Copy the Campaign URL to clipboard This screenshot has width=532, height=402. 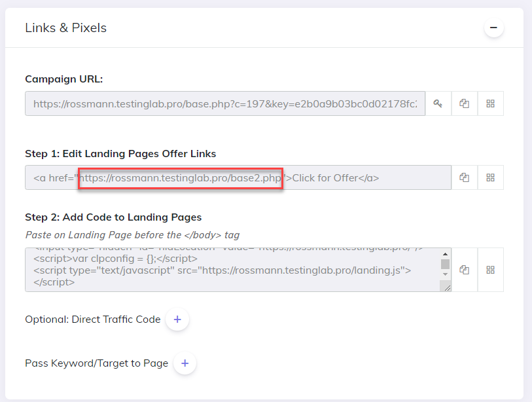coord(464,103)
